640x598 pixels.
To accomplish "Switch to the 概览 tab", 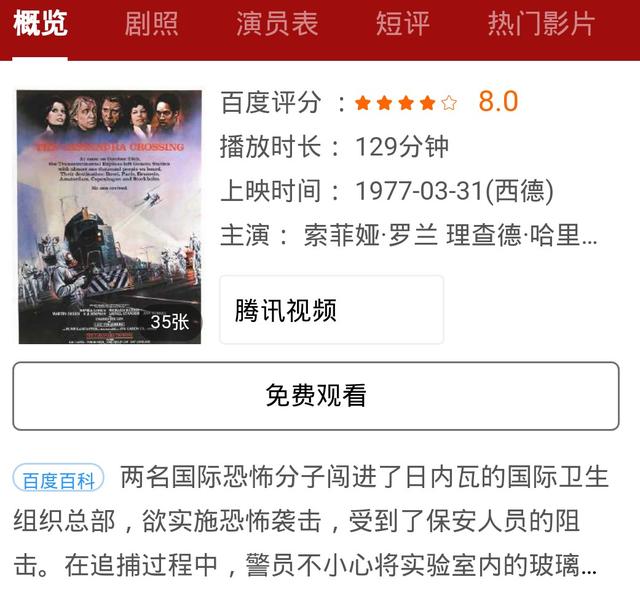I will click(40, 24).
